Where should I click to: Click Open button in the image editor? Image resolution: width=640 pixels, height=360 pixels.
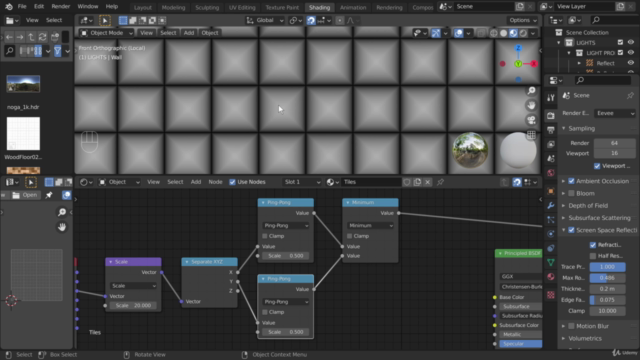click(x=25, y=195)
